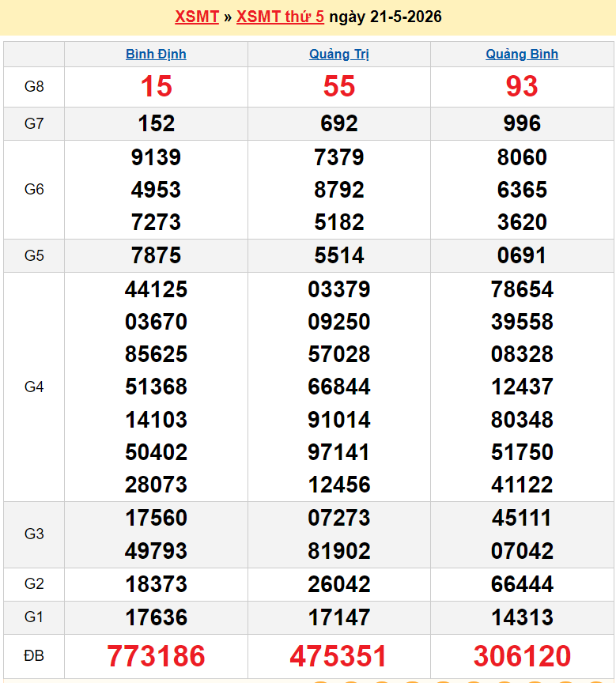Click the G4 number 14103

coord(156,420)
